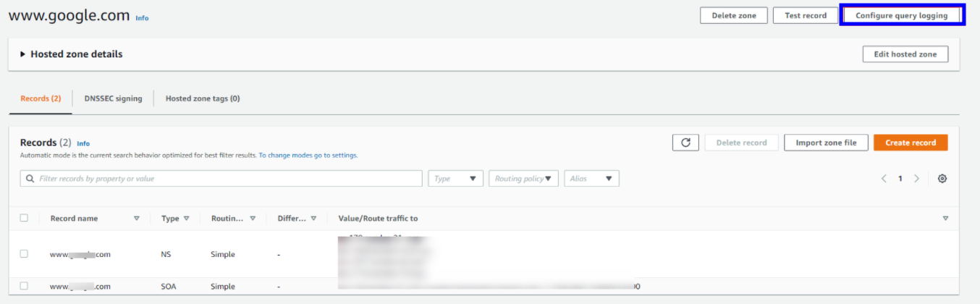Open the Type filter dropdown

coord(456,179)
